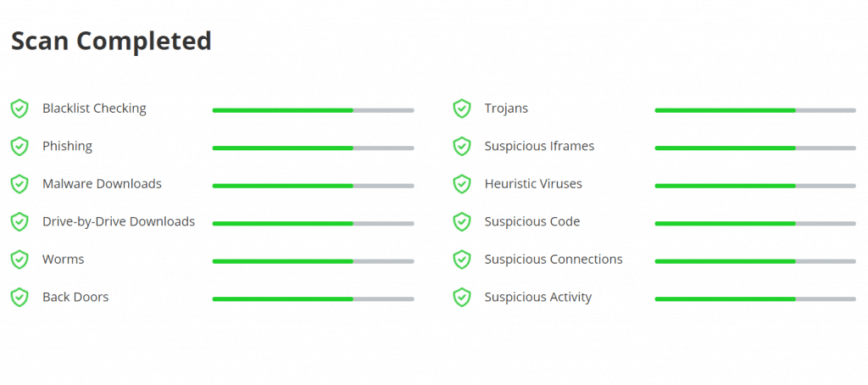Select the Suspicious Iframes shield icon
The height and width of the screenshot is (385, 868).
click(x=462, y=147)
